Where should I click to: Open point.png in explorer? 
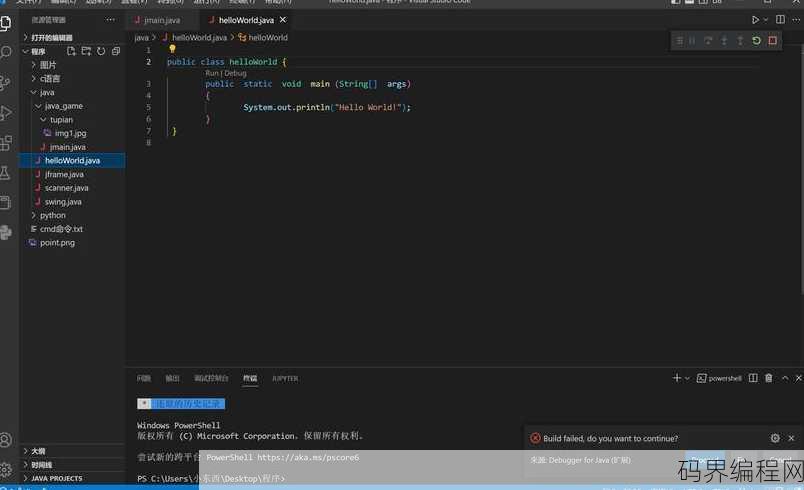(x=74, y=242)
